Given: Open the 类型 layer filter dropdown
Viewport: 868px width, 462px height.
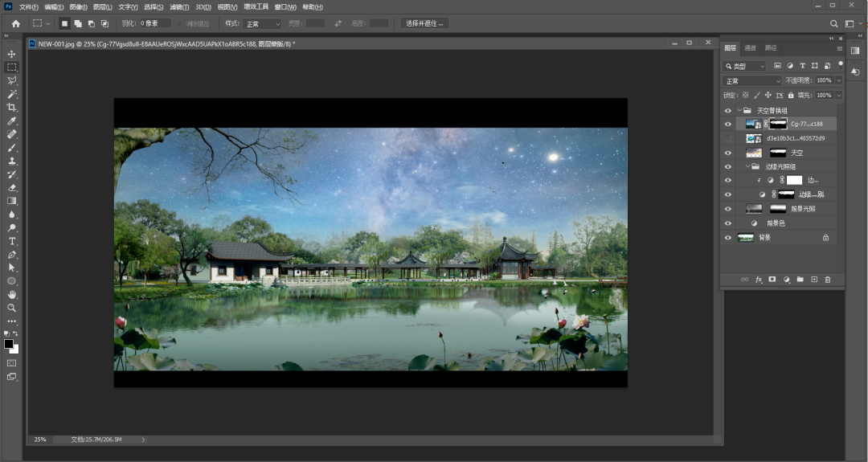Looking at the screenshot, I should (x=744, y=66).
